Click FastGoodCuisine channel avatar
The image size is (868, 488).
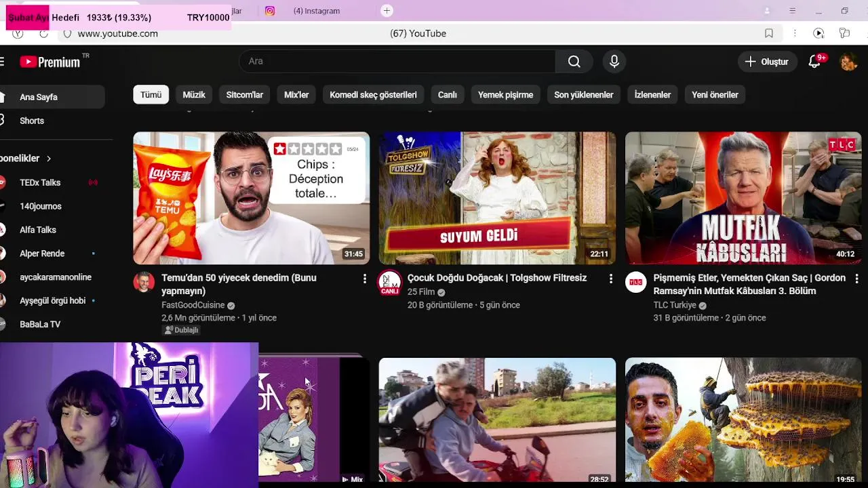click(x=144, y=282)
